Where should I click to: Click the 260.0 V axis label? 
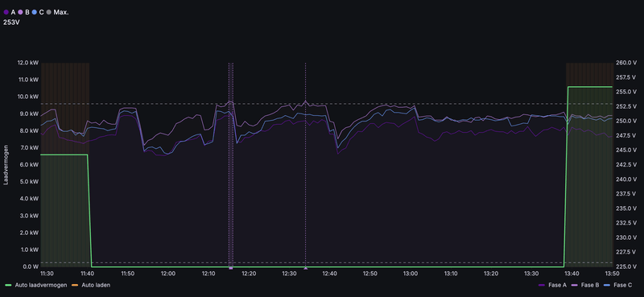[626, 63]
